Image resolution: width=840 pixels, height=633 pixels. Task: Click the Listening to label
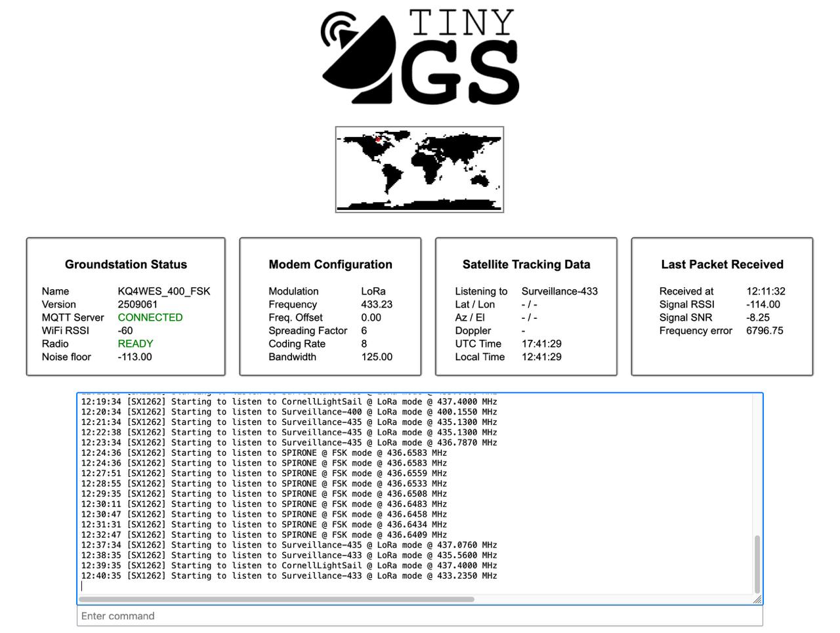[x=481, y=291]
